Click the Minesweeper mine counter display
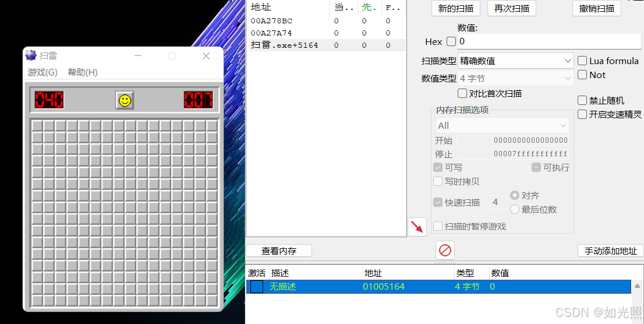 click(x=49, y=100)
